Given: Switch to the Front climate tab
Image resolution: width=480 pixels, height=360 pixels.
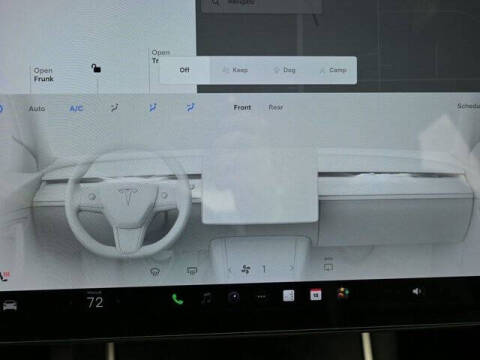Looking at the screenshot, I should pyautogui.click(x=242, y=108).
